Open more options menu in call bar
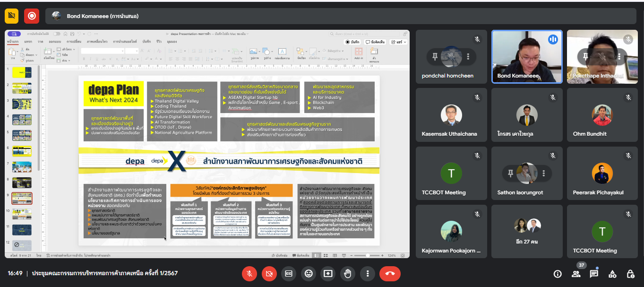The image size is (644, 287). point(367,273)
